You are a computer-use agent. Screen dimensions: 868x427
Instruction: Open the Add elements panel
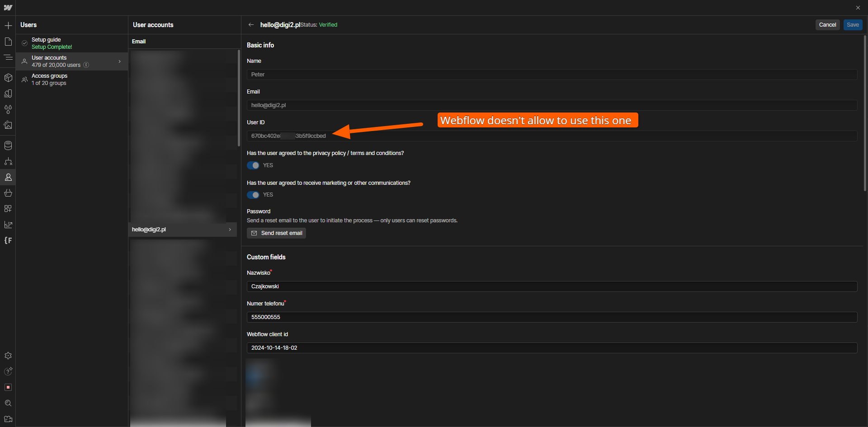tap(8, 26)
